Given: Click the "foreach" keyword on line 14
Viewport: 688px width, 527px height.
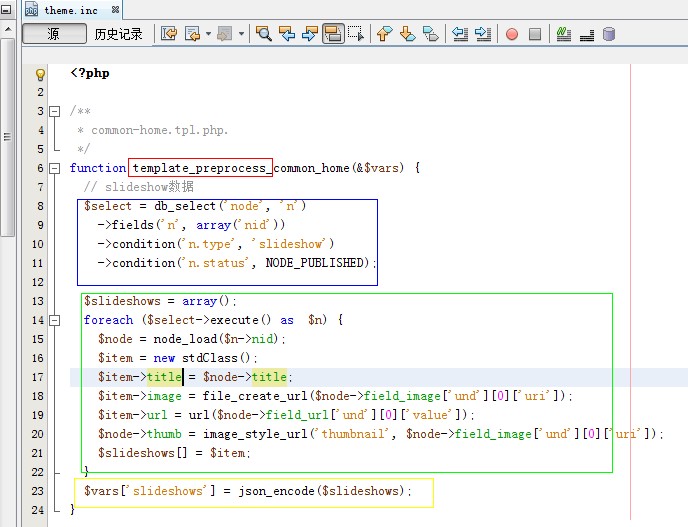Looking at the screenshot, I should pyautogui.click(x=108, y=320).
